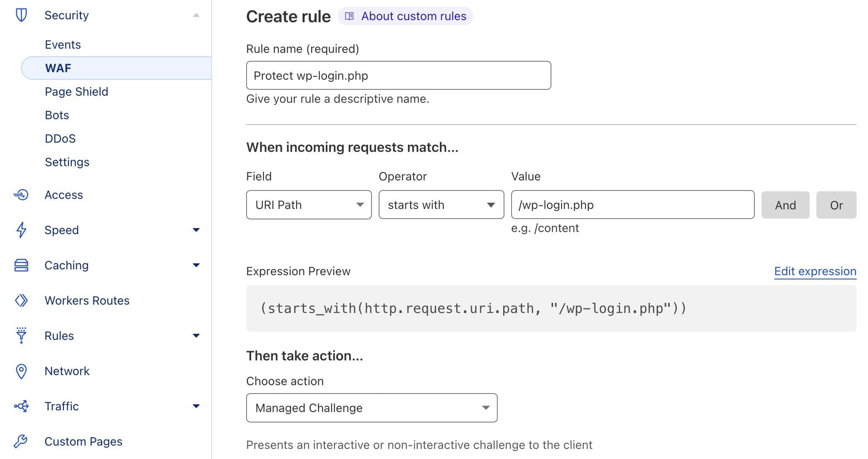Click the Access arrow-circle icon

pyautogui.click(x=21, y=195)
